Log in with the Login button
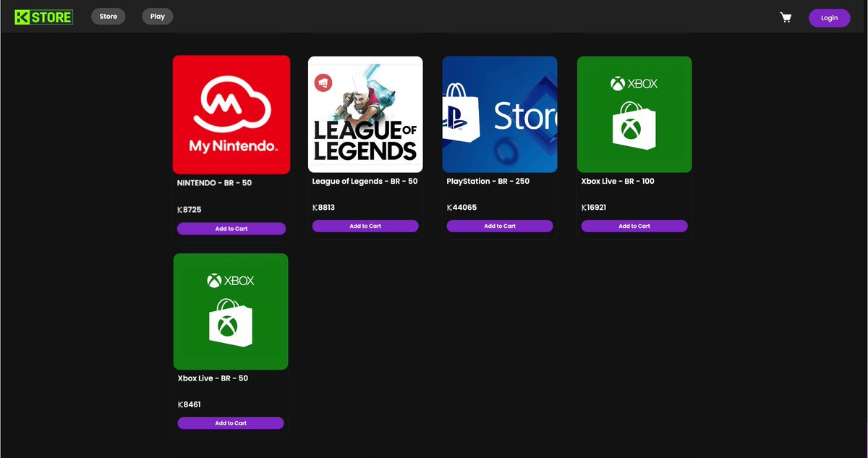This screenshot has width=868, height=458. click(x=830, y=18)
